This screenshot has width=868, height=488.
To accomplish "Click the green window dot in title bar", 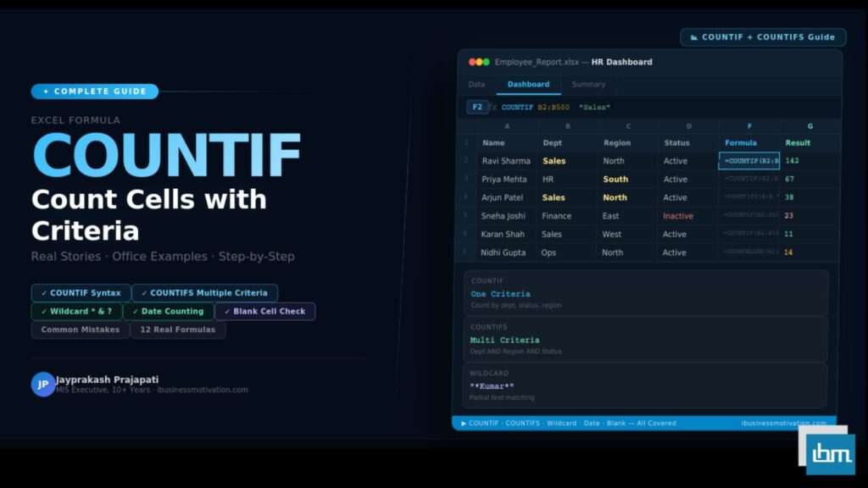I will 486,62.
